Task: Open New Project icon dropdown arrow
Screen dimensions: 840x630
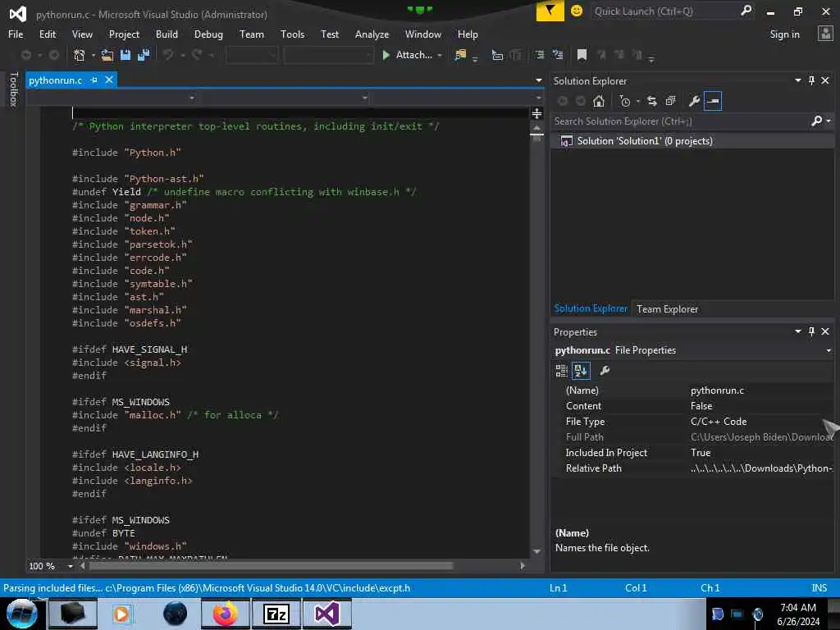Action: tap(94, 55)
